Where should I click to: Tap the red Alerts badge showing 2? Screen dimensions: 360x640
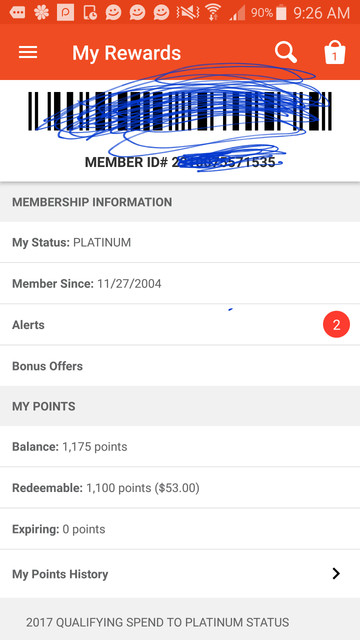point(336,324)
